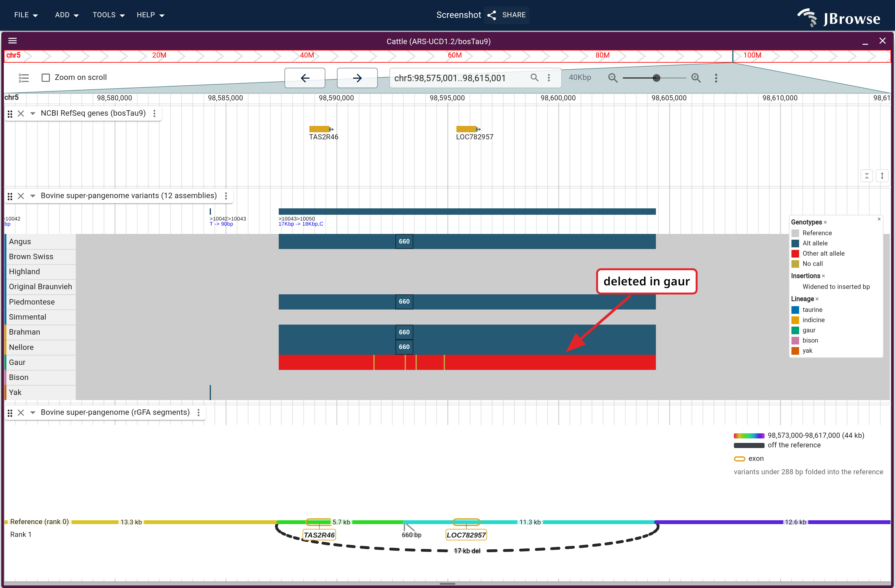
Task: Click the location search magnifier icon
Action: pos(534,77)
